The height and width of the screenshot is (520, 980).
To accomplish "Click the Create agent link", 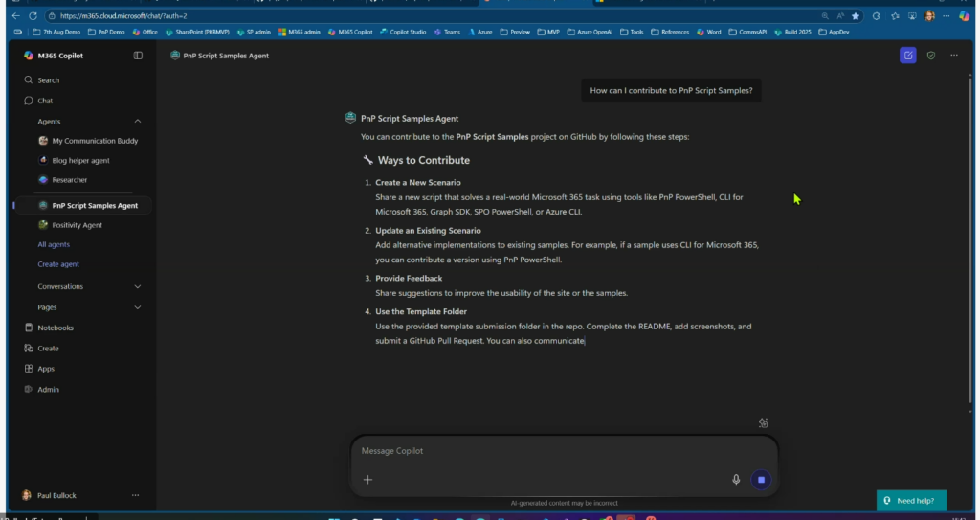I will pos(58,264).
